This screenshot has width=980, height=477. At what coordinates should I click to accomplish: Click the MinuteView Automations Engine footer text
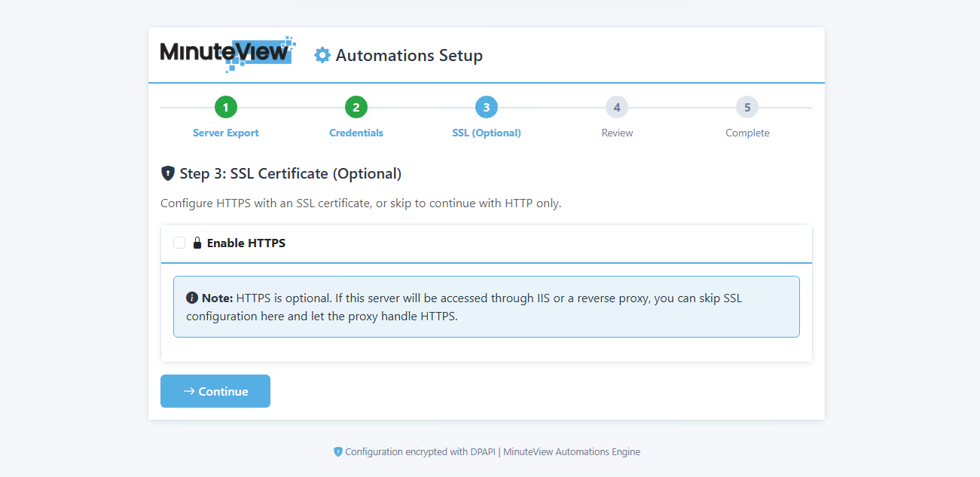pyautogui.click(x=572, y=451)
